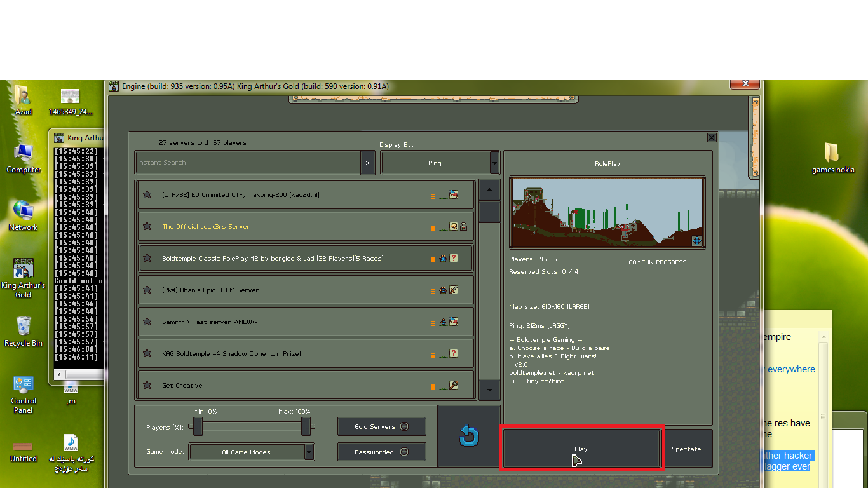The image size is (868, 488).
Task: Click the server list scrollbar thumb
Action: coord(489,212)
